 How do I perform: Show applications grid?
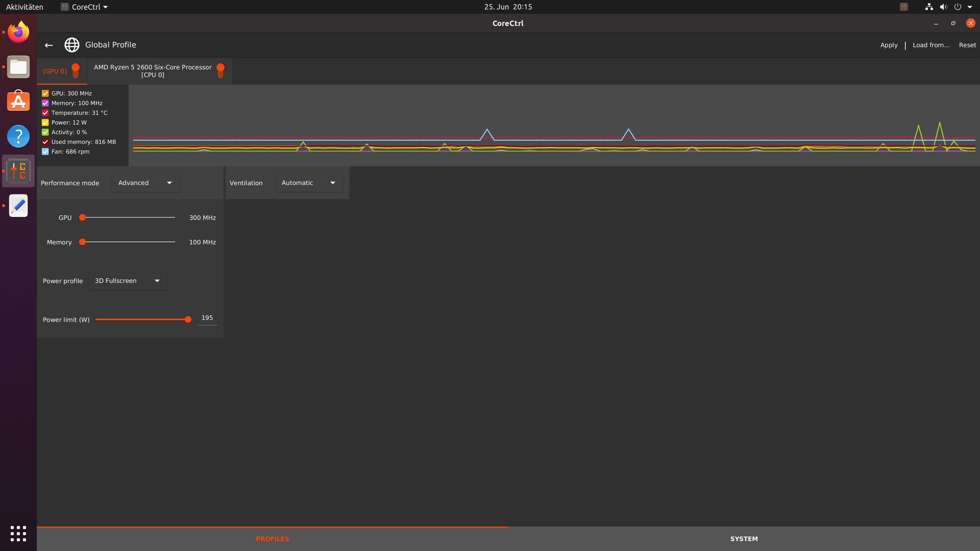click(18, 533)
